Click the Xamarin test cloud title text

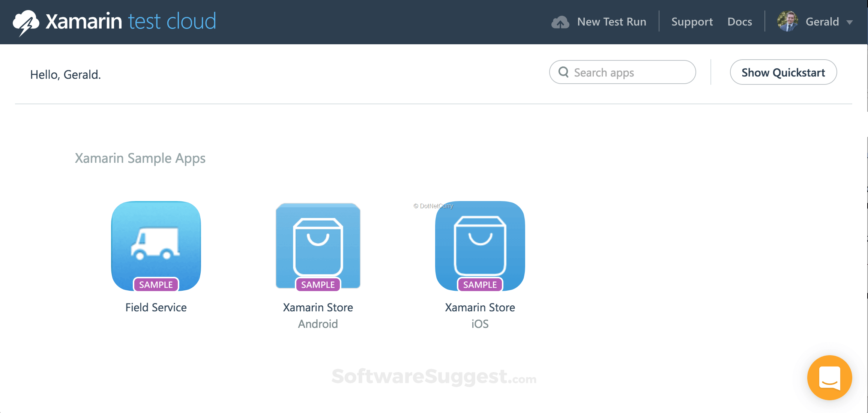click(131, 21)
